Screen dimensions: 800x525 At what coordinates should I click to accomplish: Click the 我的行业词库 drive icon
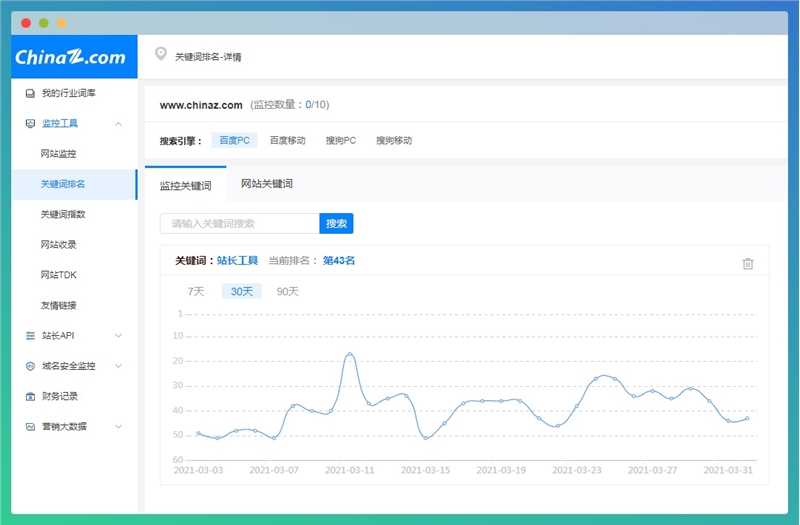tap(30, 94)
